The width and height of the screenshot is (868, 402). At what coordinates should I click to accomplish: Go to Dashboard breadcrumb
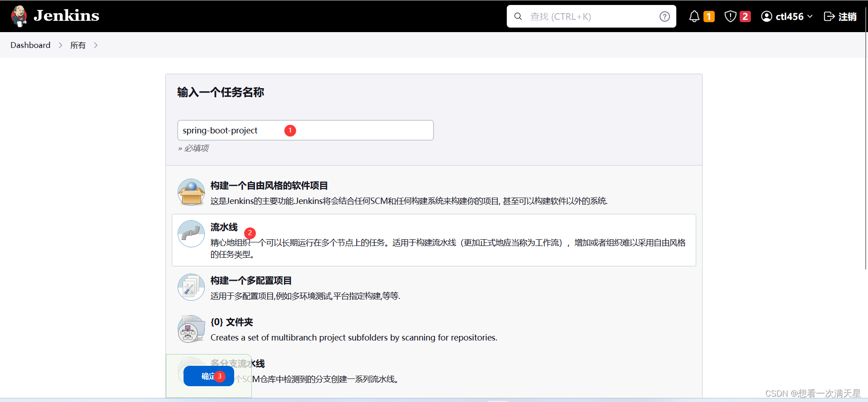coord(30,45)
